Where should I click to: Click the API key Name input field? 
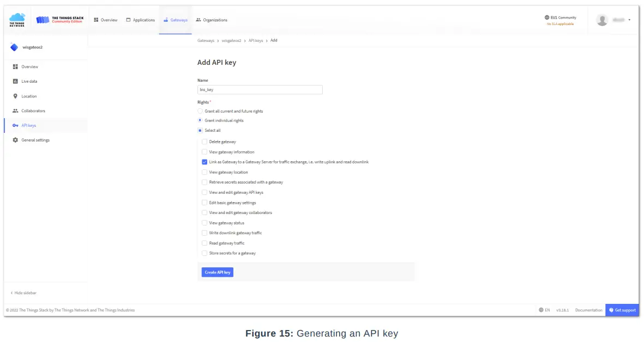point(260,90)
